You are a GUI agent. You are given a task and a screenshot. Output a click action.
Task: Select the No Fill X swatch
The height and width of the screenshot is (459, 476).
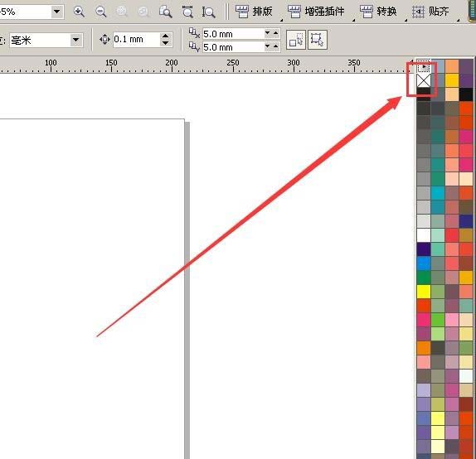tap(424, 80)
